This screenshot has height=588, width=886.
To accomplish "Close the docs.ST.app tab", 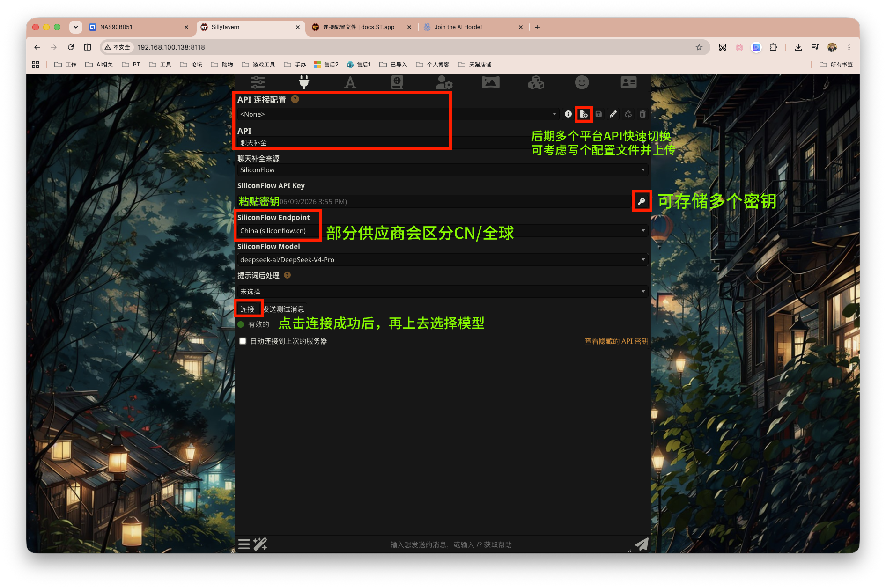I will [x=409, y=27].
